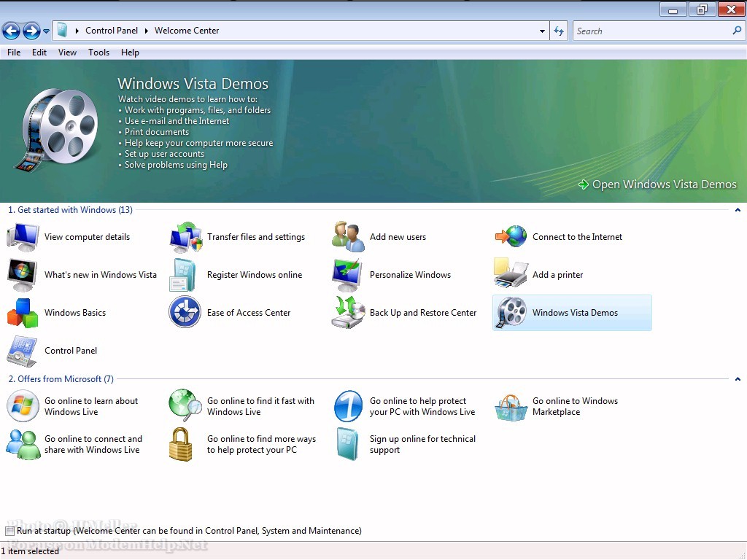The width and height of the screenshot is (747, 560).
Task: Select the padlock protect your PC icon
Action: 181,444
